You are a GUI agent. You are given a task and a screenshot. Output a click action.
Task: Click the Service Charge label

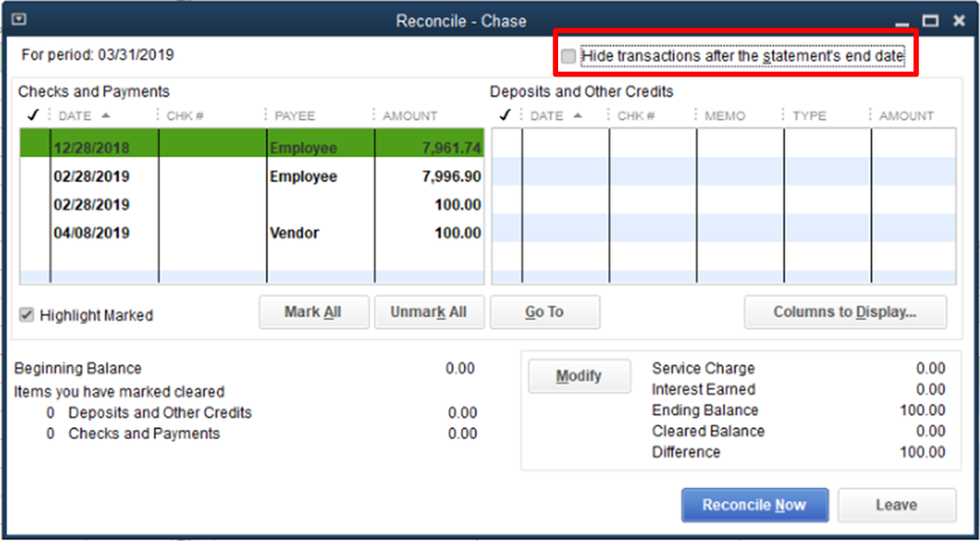pos(703,368)
